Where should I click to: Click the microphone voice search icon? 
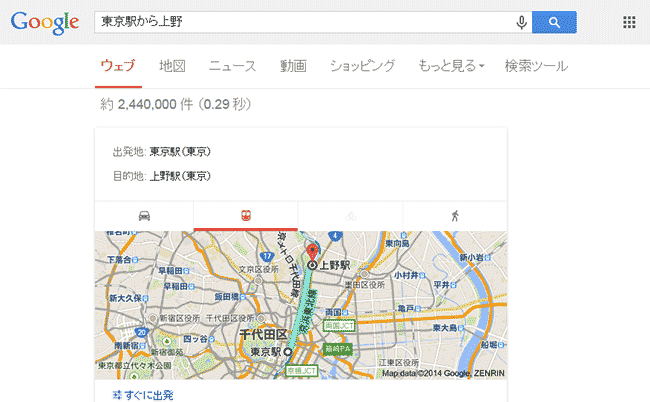click(521, 22)
